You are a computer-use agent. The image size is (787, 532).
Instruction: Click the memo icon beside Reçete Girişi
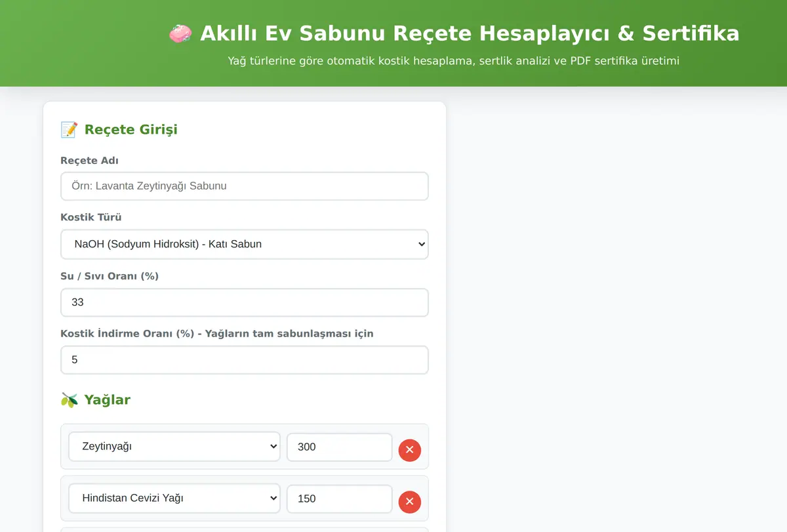point(69,130)
